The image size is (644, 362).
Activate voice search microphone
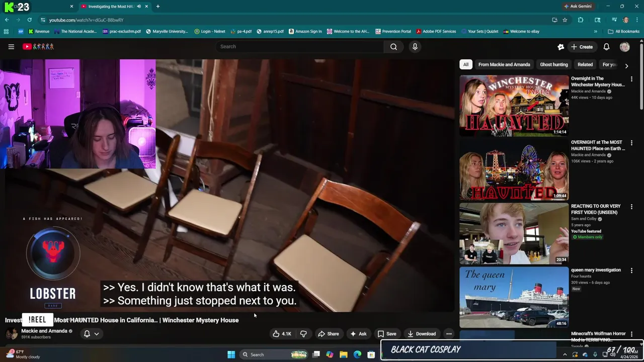415,47
